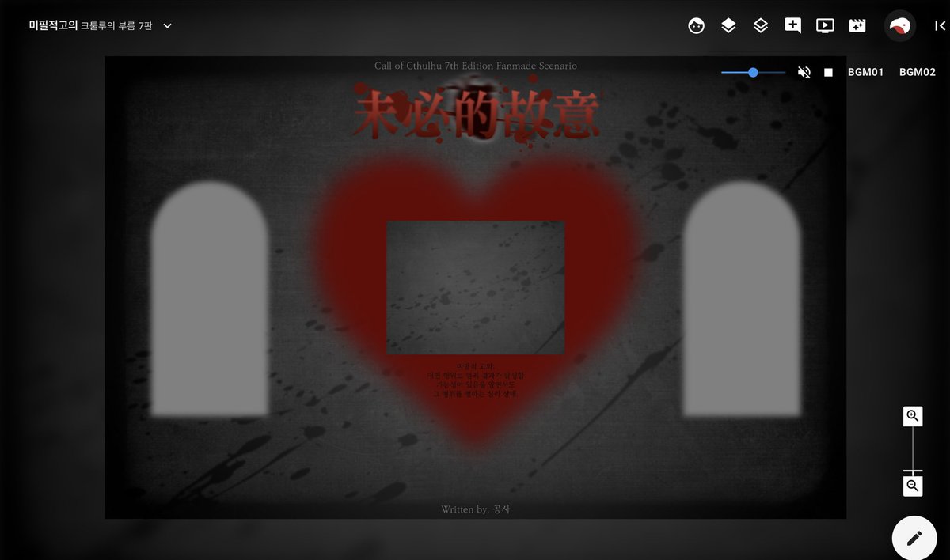Open the user profile avatar

pyautogui.click(x=899, y=25)
